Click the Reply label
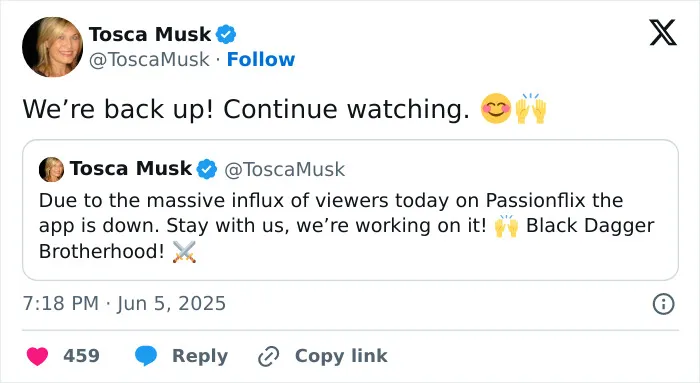Image resolution: width=700 pixels, height=383 pixels. click(x=200, y=356)
